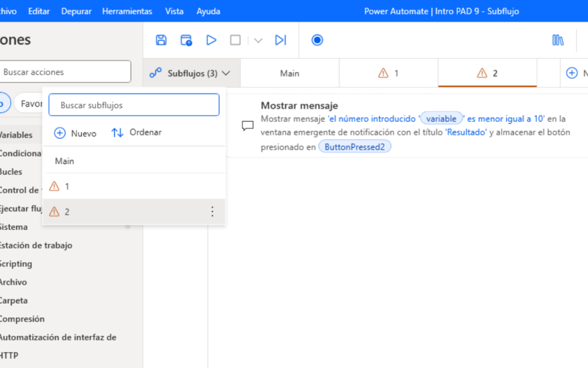The image size is (588, 368).
Task: Save the flow with the disk icon
Action: pyautogui.click(x=161, y=40)
